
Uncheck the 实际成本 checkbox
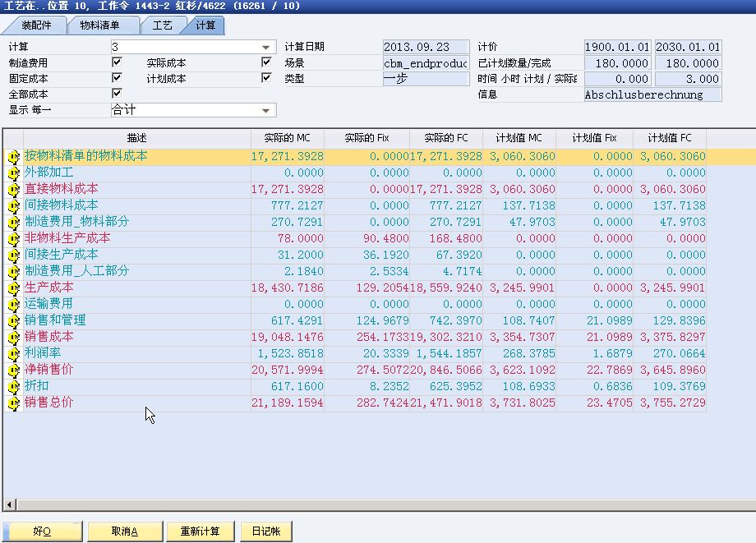click(x=266, y=62)
